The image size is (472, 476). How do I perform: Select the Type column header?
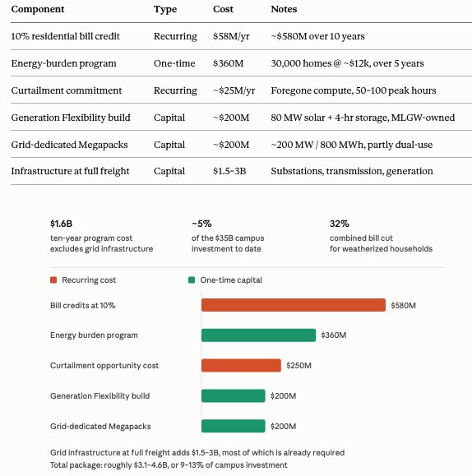pos(165,9)
